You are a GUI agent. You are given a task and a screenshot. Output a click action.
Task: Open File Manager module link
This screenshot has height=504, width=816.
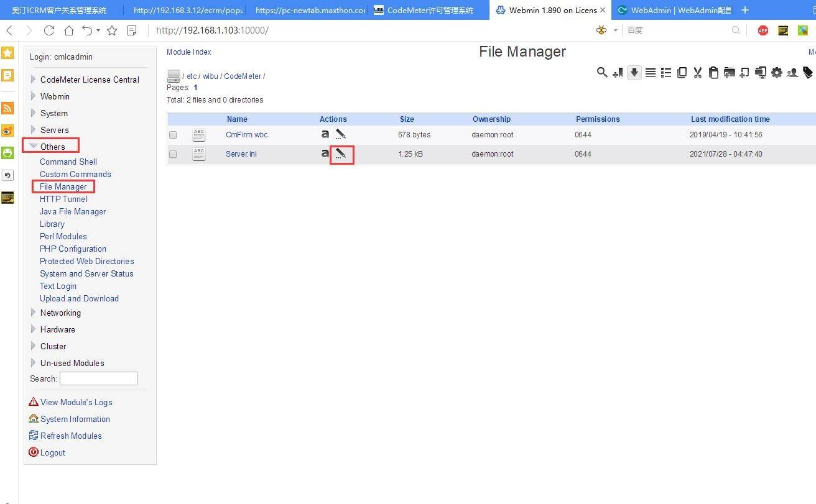(x=63, y=186)
